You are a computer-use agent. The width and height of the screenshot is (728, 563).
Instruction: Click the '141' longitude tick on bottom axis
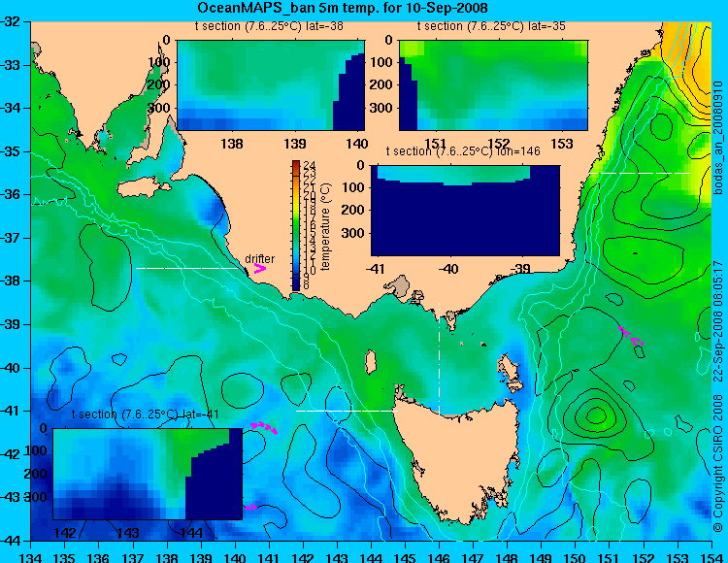(x=269, y=556)
